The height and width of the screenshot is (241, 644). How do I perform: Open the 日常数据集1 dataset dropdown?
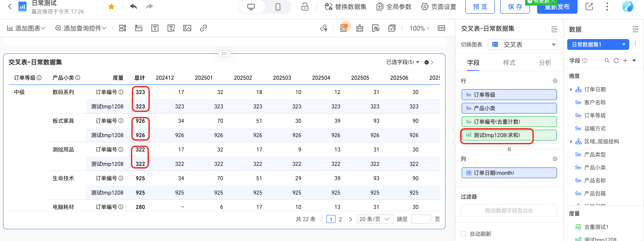click(598, 45)
